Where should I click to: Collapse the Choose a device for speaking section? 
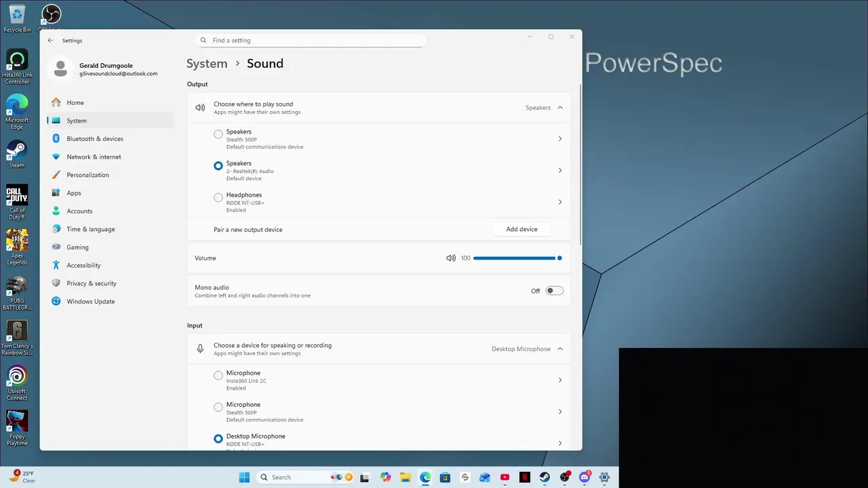(560, 349)
